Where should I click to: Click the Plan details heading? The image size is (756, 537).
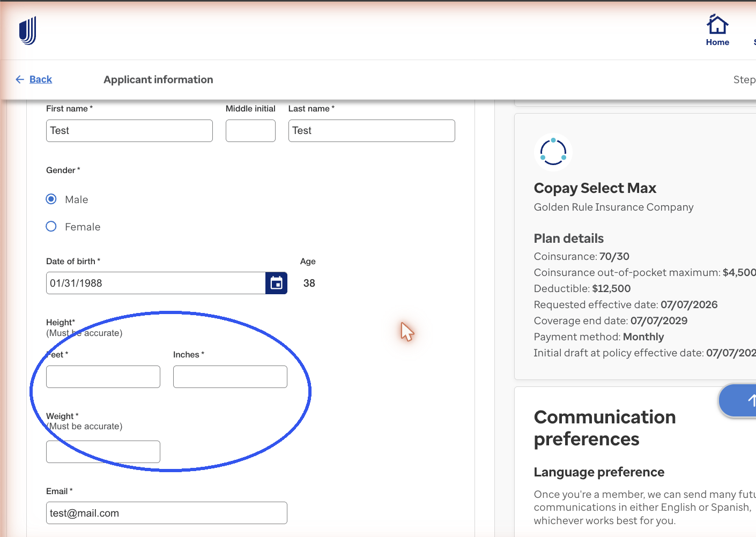[569, 238]
